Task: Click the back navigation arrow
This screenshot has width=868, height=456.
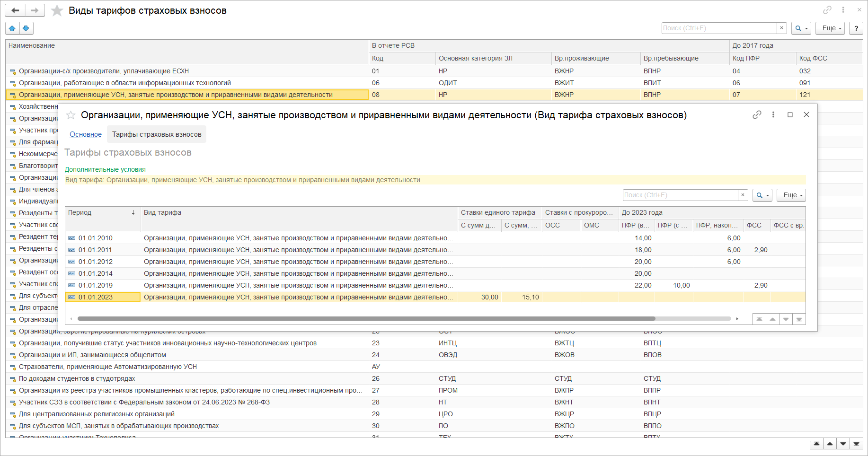Action: [15, 10]
